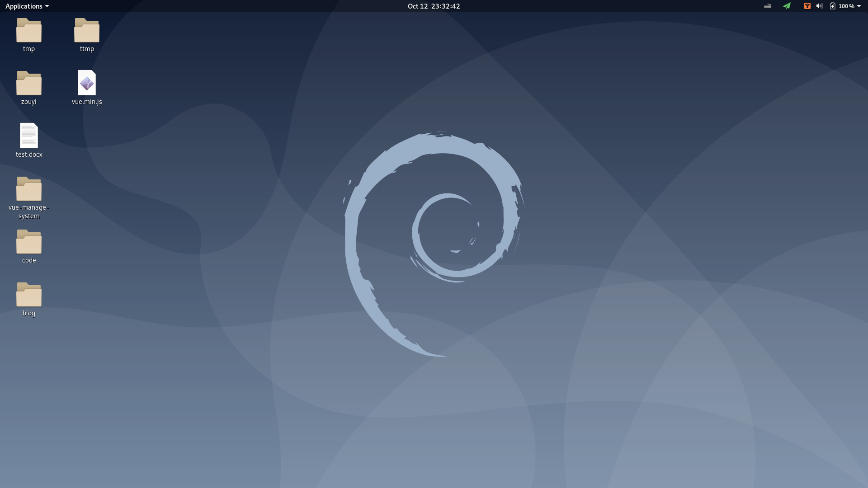Click the vue.min.js file label

pos(87,102)
